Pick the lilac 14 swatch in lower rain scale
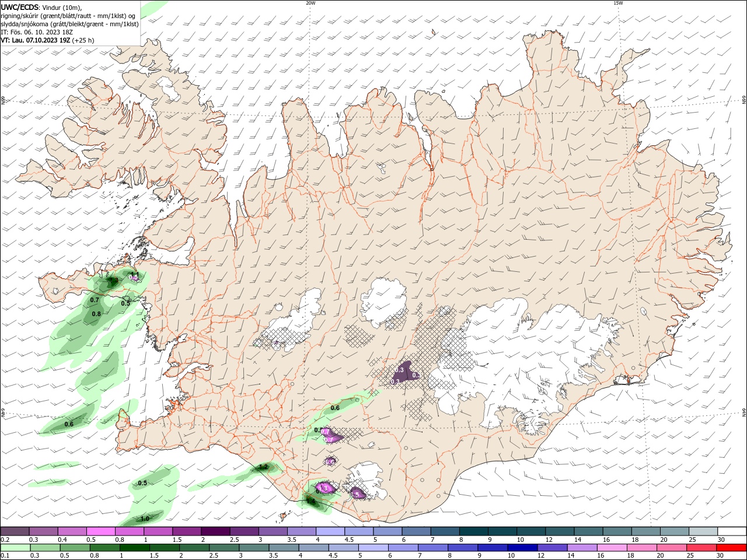Image resolution: width=747 pixels, height=560 pixels. click(581, 548)
